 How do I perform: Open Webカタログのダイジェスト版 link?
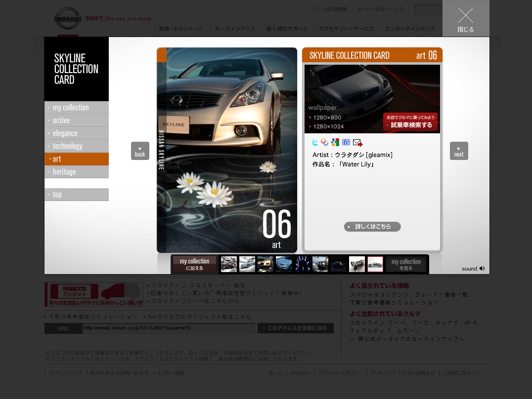click(x=199, y=317)
